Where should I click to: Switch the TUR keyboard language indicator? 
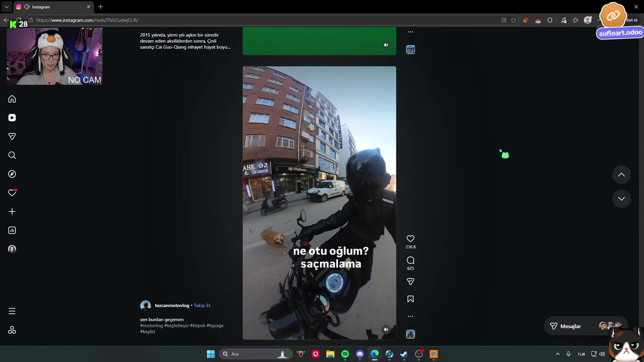[x=581, y=354]
